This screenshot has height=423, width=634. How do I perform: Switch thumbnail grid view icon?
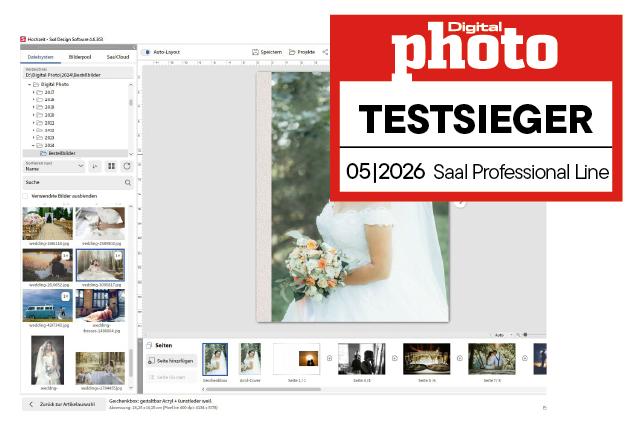pos(111,166)
